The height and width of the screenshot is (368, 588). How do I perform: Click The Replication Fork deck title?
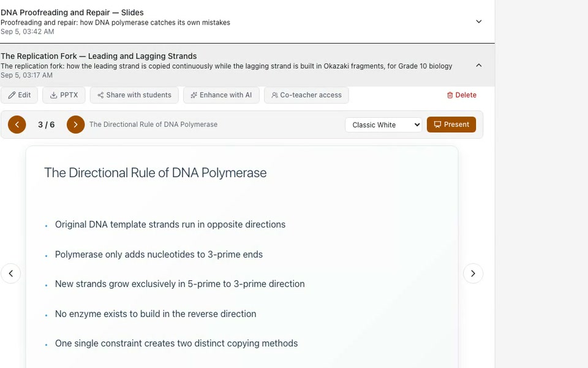pyautogui.click(x=99, y=56)
